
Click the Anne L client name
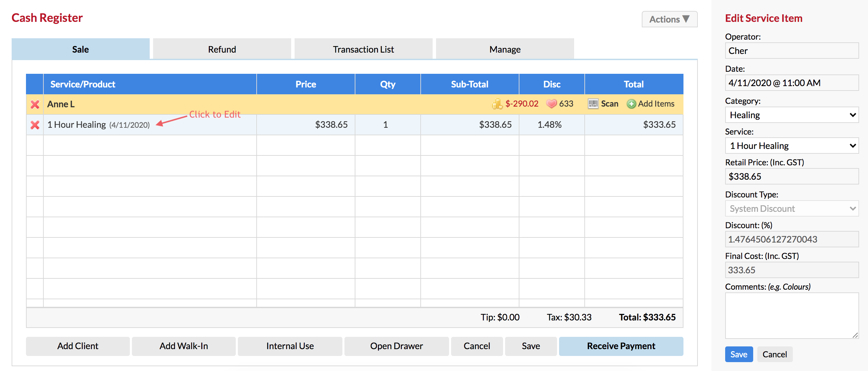pyautogui.click(x=61, y=104)
